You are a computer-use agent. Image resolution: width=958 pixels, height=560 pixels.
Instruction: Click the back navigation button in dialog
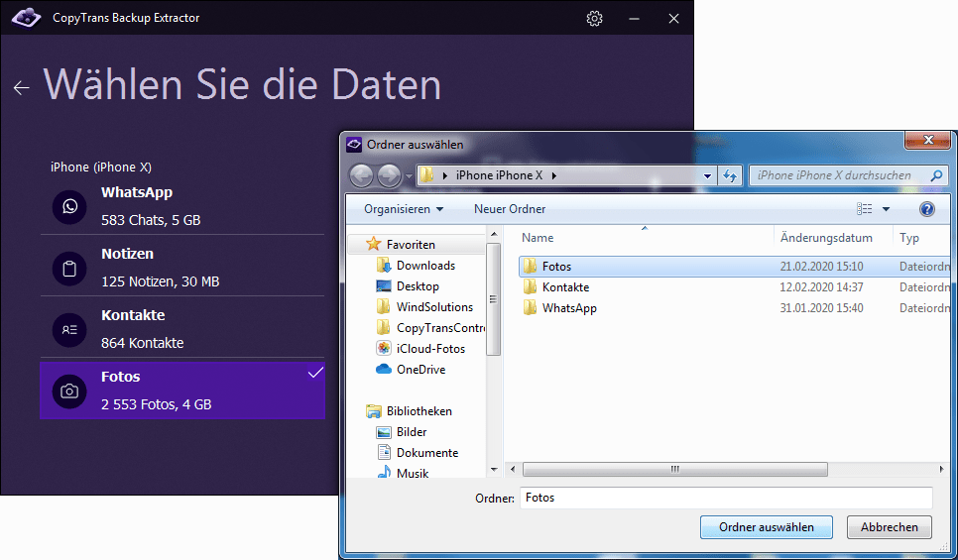[x=361, y=175]
